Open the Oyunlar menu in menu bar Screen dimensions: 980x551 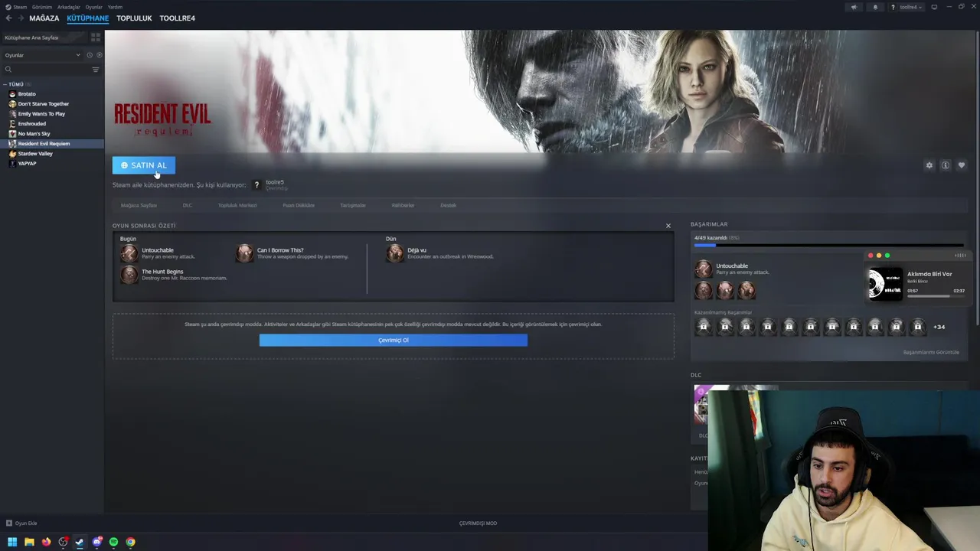click(93, 7)
